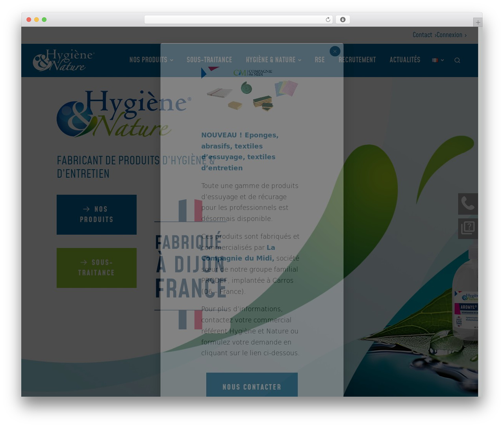
Task: Click the La Compagnie du Midi link
Action: pyautogui.click(x=238, y=253)
